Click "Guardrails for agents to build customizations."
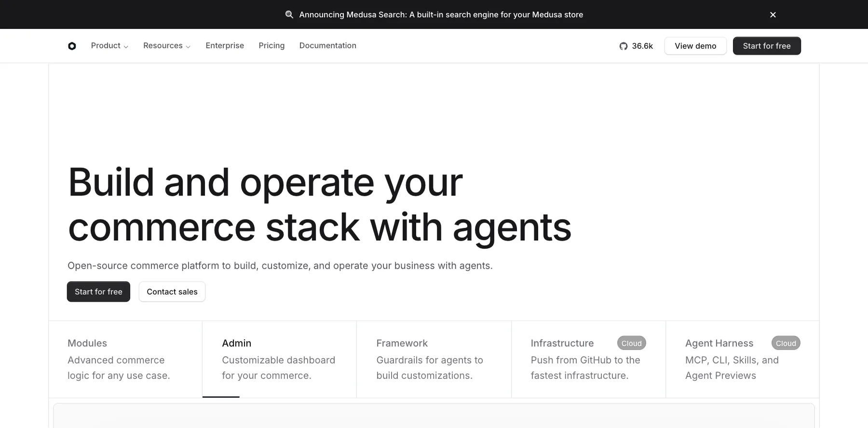Image resolution: width=868 pixels, height=428 pixels. pos(430,368)
